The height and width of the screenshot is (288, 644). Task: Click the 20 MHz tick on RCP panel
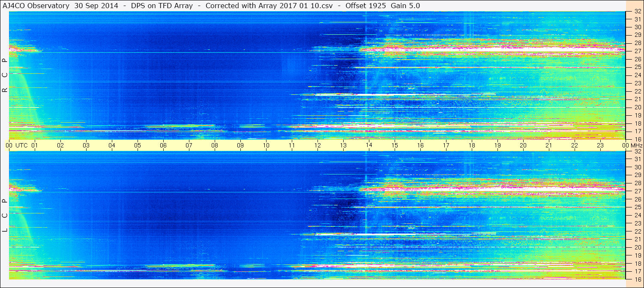click(637, 107)
